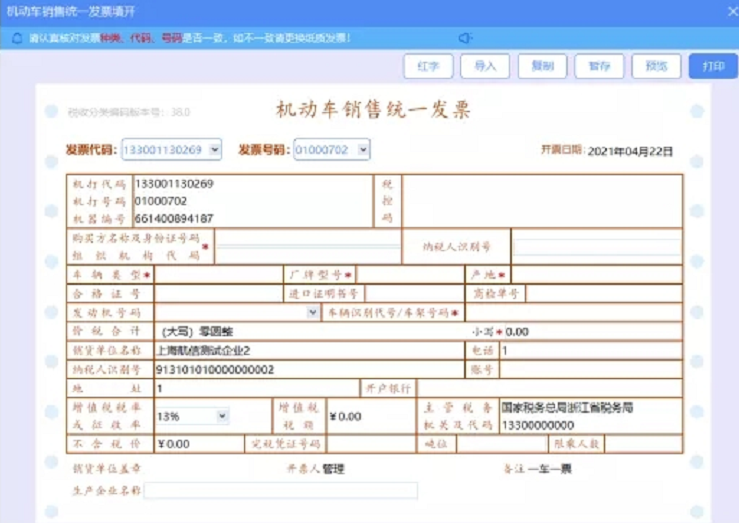This screenshot has width=739, height=523.
Task: Open the 发票代码 dropdown showing 133001130269
Action: tap(172, 149)
